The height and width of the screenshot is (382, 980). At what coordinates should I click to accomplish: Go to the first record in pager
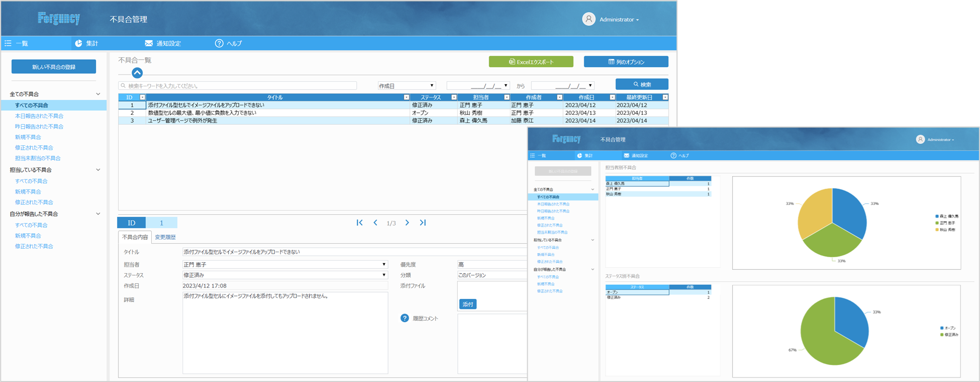359,223
